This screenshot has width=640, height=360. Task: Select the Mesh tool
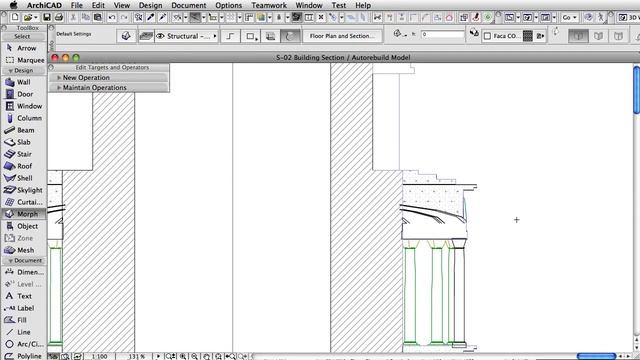(x=23, y=250)
